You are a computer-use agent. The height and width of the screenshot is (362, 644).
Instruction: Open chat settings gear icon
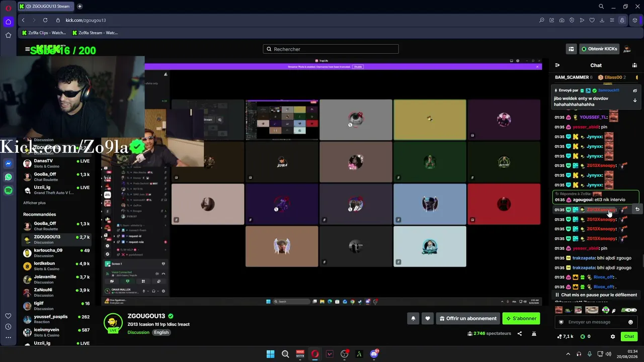pyautogui.click(x=612, y=336)
